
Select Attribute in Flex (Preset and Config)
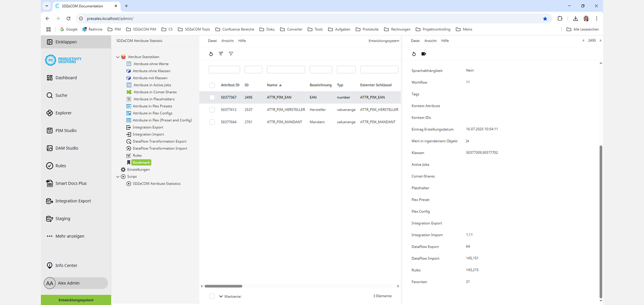point(162,120)
